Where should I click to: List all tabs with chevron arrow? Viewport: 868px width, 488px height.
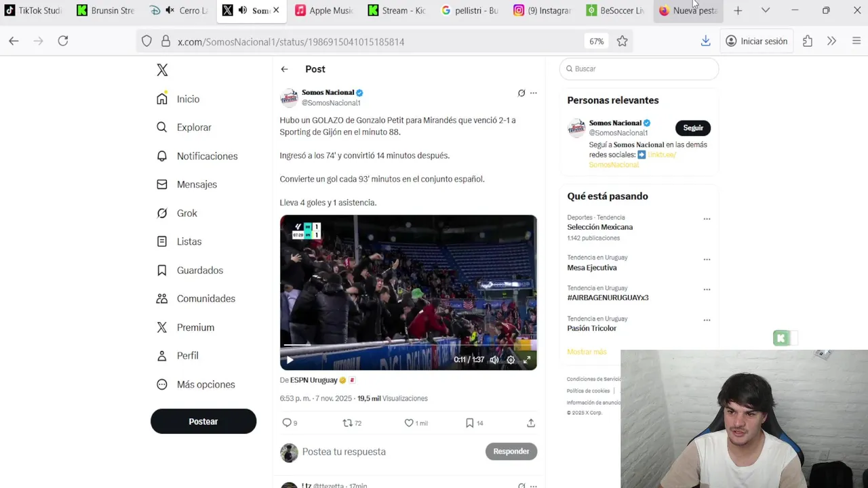(766, 10)
